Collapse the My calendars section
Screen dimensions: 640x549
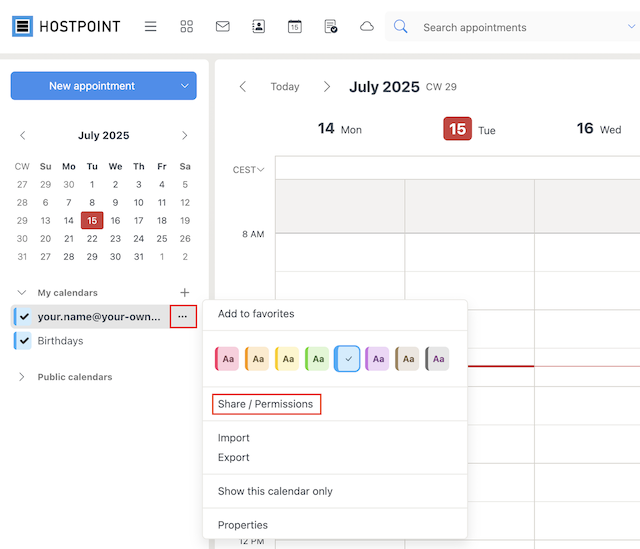coord(22,292)
